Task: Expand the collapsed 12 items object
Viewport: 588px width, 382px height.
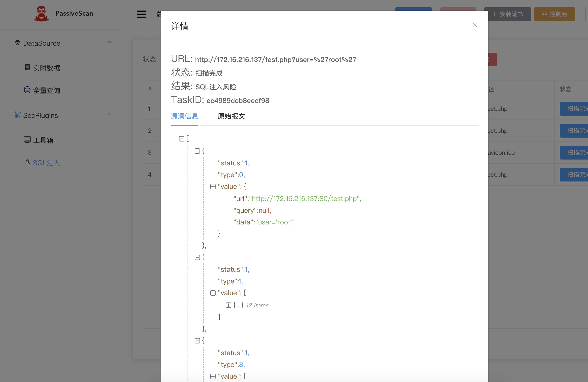Action: pos(229,305)
